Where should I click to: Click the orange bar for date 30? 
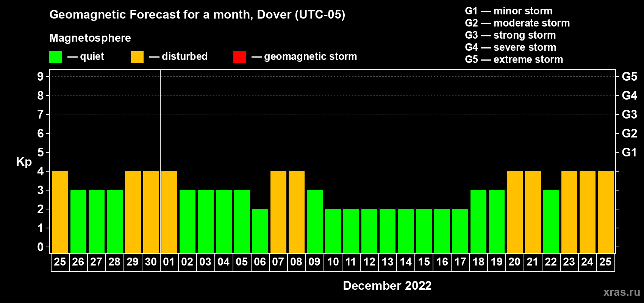coord(151,212)
